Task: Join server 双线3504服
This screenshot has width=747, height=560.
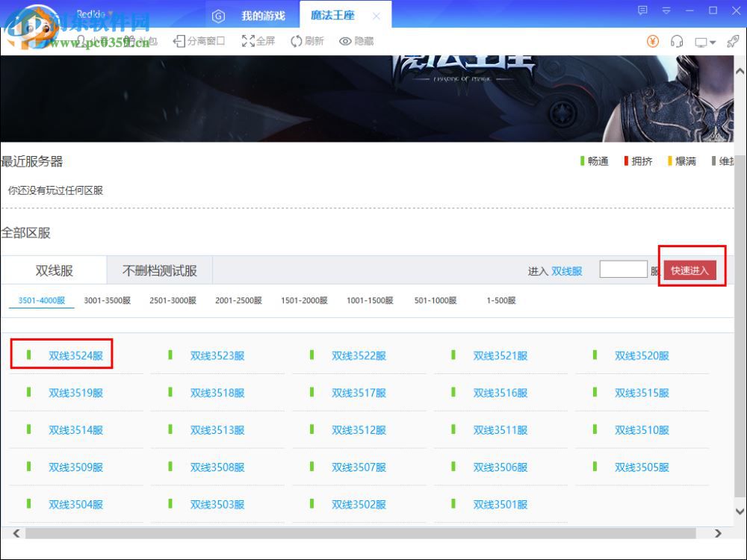Action: click(75, 504)
